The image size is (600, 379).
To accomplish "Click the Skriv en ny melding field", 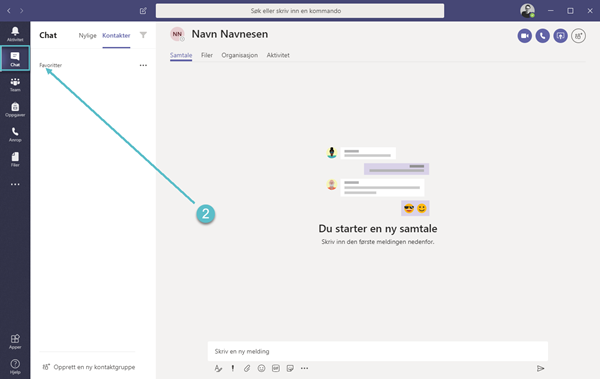I will [x=378, y=351].
